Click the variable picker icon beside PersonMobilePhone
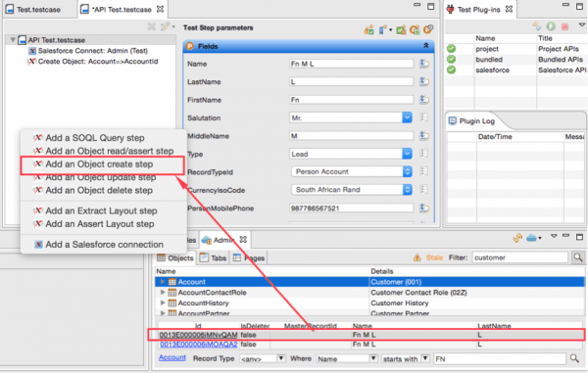This screenshot has height=373, width=588. pos(424,208)
